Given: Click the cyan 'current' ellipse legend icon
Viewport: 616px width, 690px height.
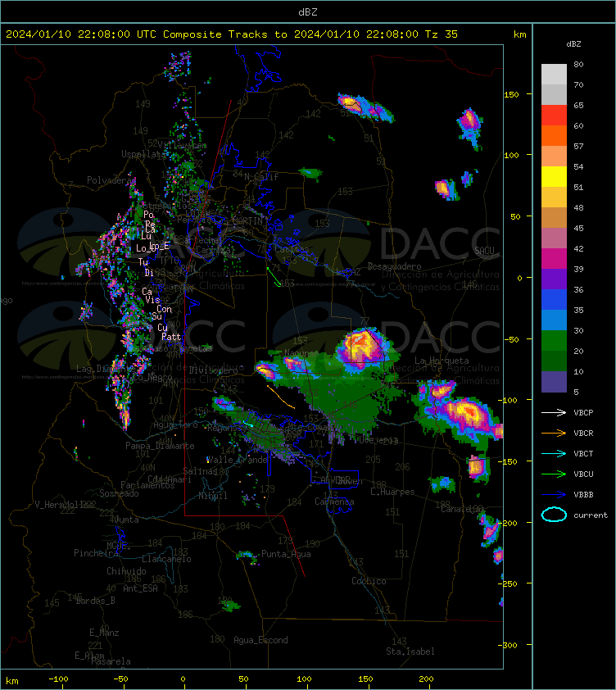Looking at the screenshot, I should click(x=554, y=515).
